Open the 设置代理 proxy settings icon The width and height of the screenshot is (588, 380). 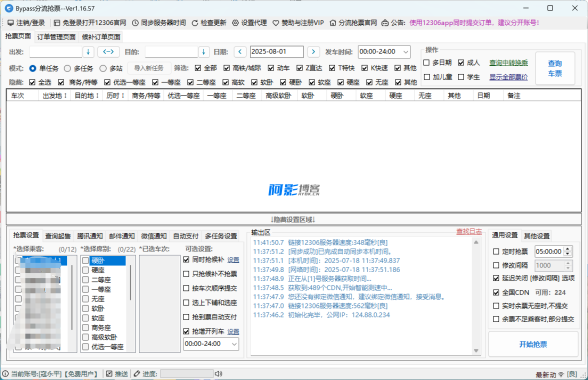[236, 23]
